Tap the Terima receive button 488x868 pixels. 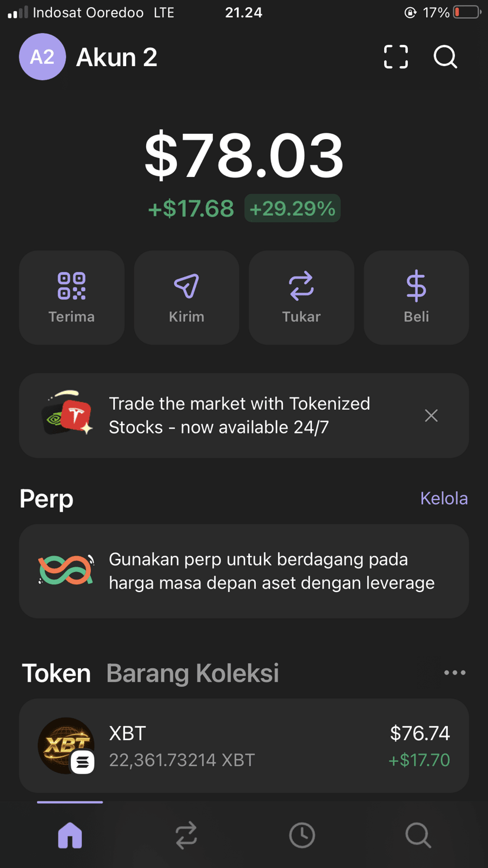tap(72, 298)
